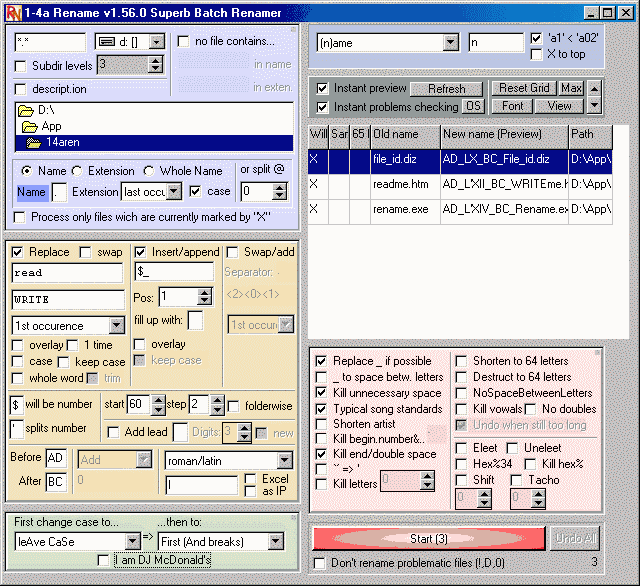Enable the X to top checkbox
Screen dimensions: 640x586
tap(536, 54)
